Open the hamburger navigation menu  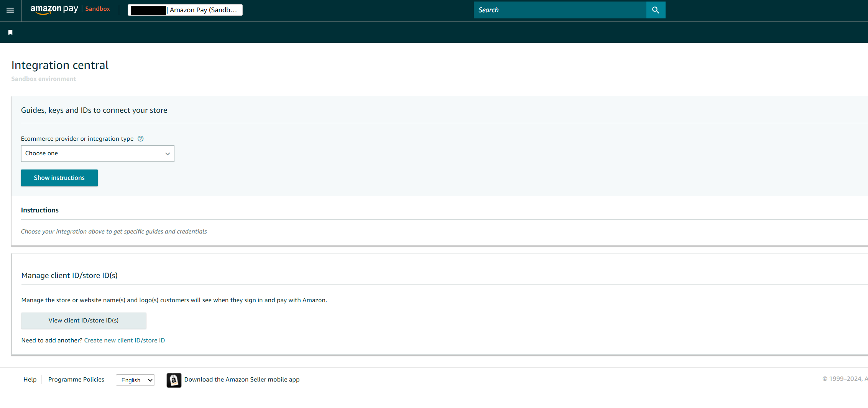[x=10, y=10]
